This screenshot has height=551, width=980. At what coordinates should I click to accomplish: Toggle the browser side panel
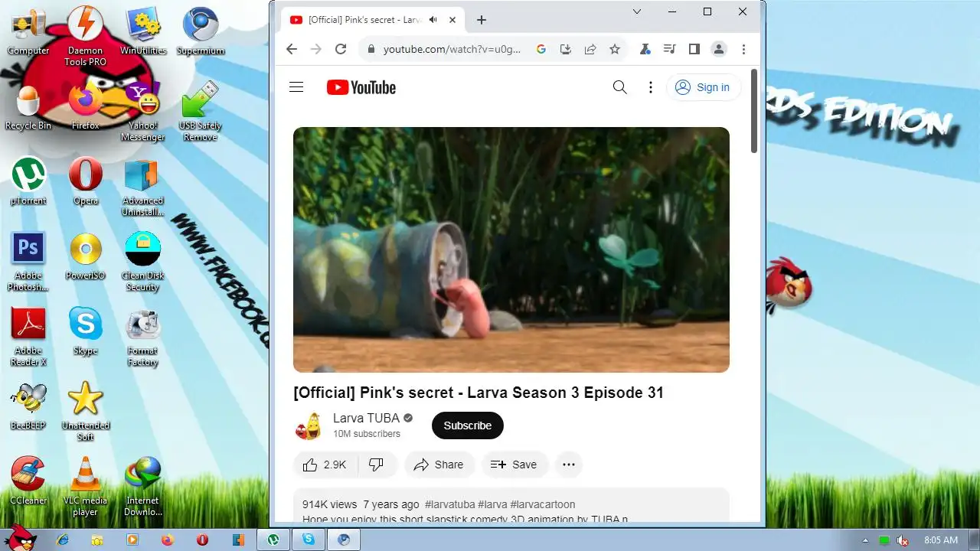click(x=694, y=49)
